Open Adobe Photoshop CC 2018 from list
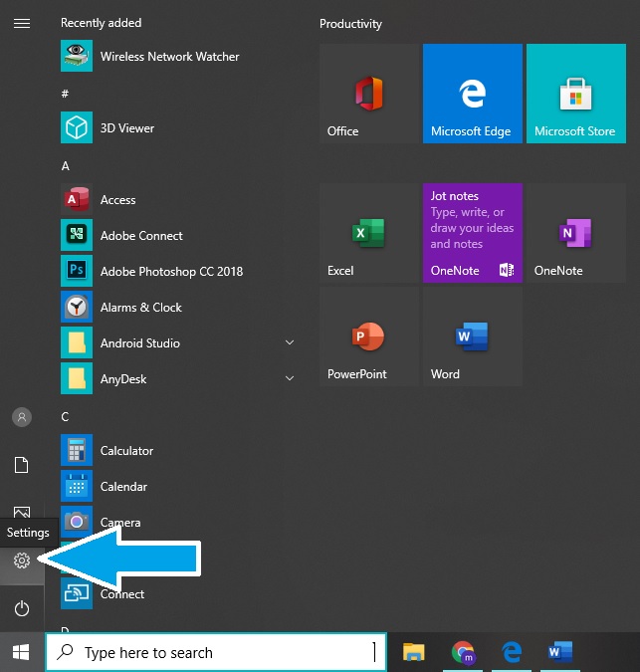This screenshot has width=640, height=672. [x=170, y=272]
